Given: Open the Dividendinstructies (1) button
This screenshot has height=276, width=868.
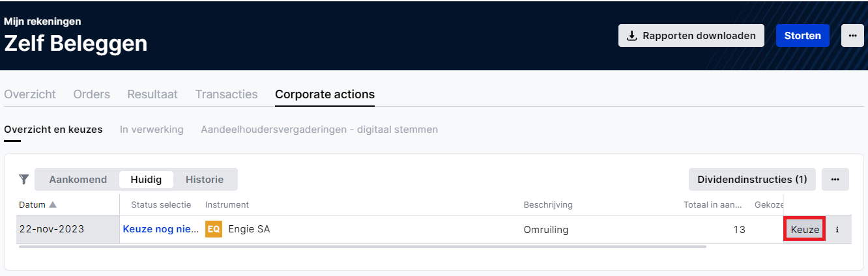Looking at the screenshot, I should pos(752,179).
